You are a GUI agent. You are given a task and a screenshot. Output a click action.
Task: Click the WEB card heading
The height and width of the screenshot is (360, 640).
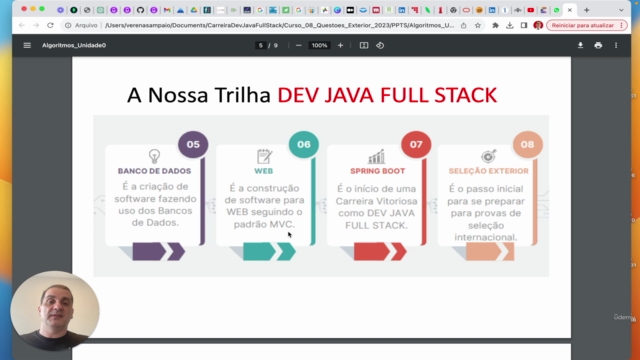[264, 171]
